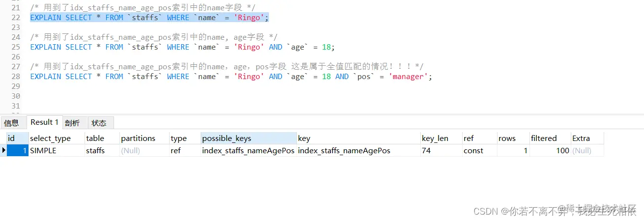Select the SIMPLE cell
644x221 pixels.
(x=57, y=151)
